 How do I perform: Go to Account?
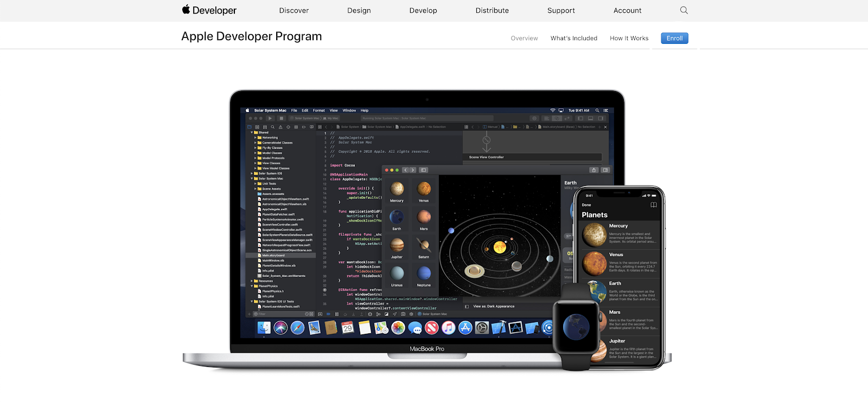pyautogui.click(x=627, y=10)
